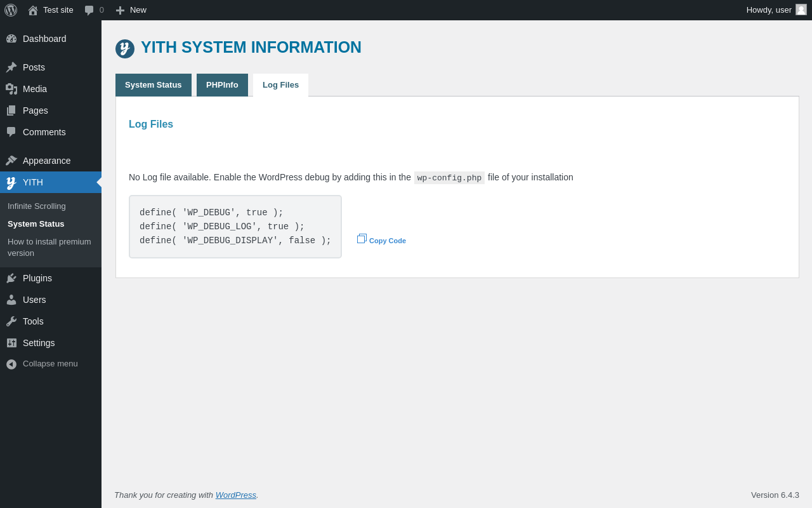Open the user avatar in top bar
812x508 pixels.
[801, 10]
